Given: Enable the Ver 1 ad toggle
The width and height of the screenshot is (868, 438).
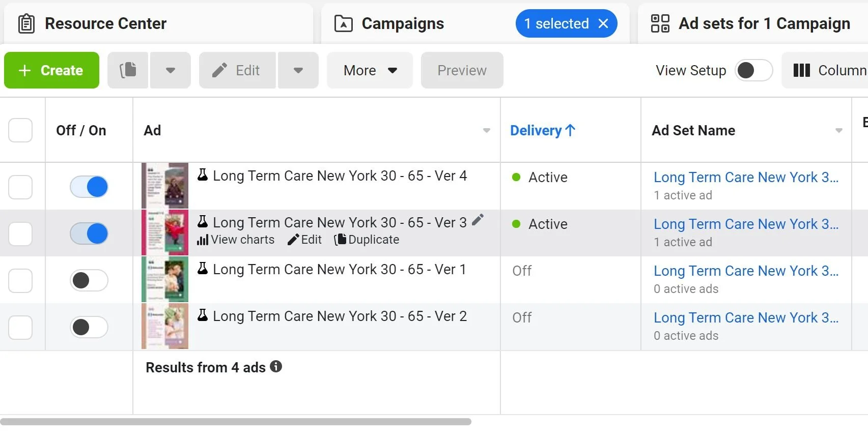Looking at the screenshot, I should [89, 280].
